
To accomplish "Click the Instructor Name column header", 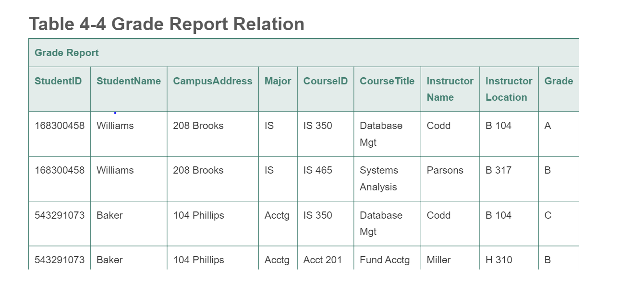I will [450, 89].
